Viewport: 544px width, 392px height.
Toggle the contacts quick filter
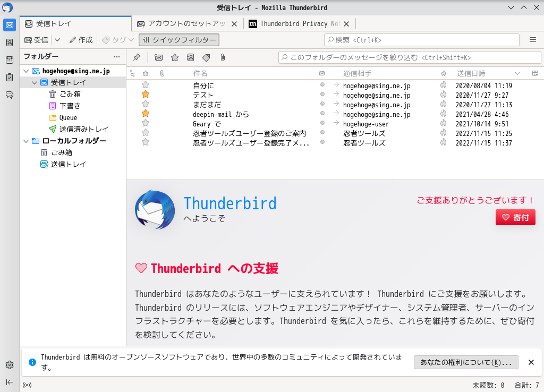point(191,57)
